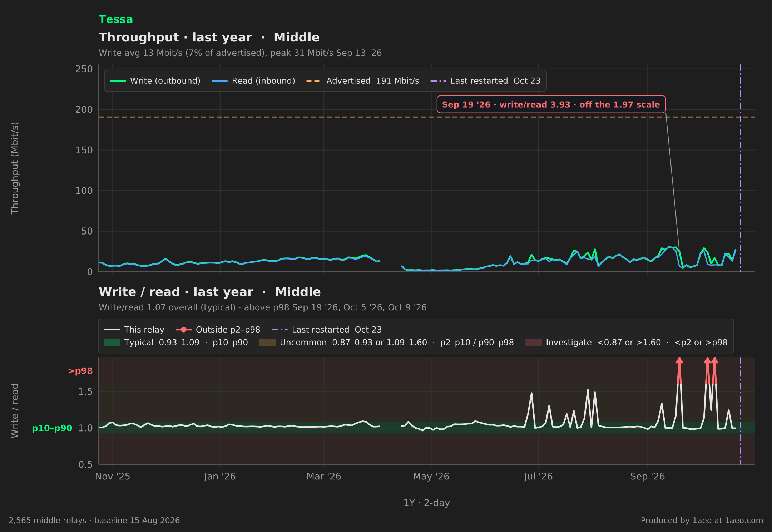
Task: Click the 250 tick on the throughput axis
Action: (x=84, y=69)
